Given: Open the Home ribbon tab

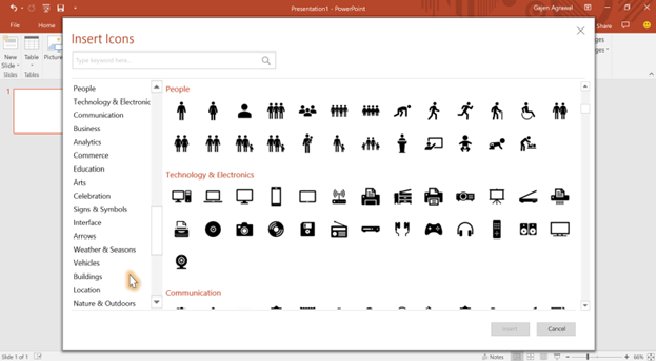Looking at the screenshot, I should tap(46, 25).
